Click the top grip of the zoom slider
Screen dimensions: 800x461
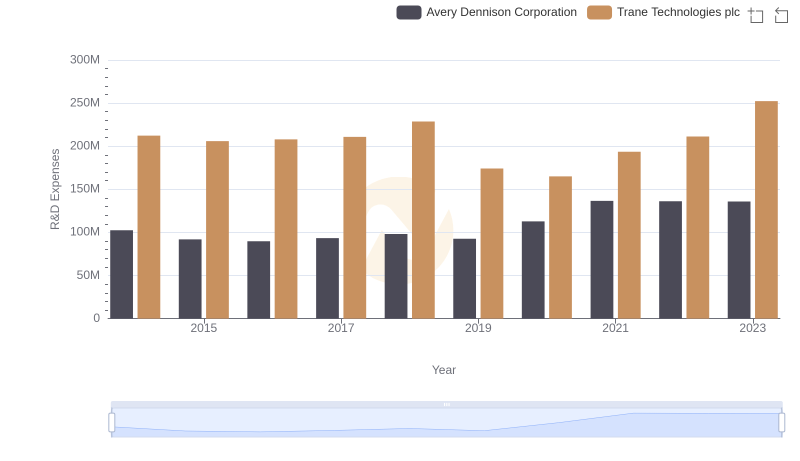447,404
